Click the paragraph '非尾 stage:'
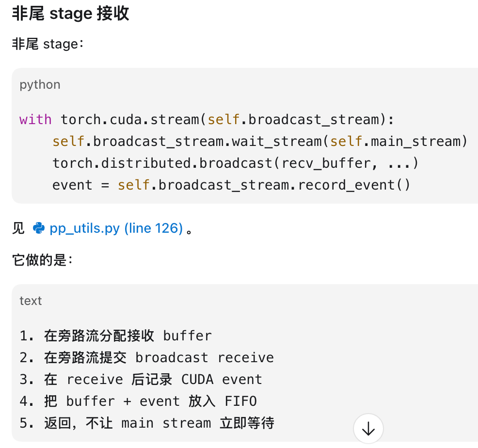Screen dimensions: 478x448 pyautogui.click(x=48, y=44)
